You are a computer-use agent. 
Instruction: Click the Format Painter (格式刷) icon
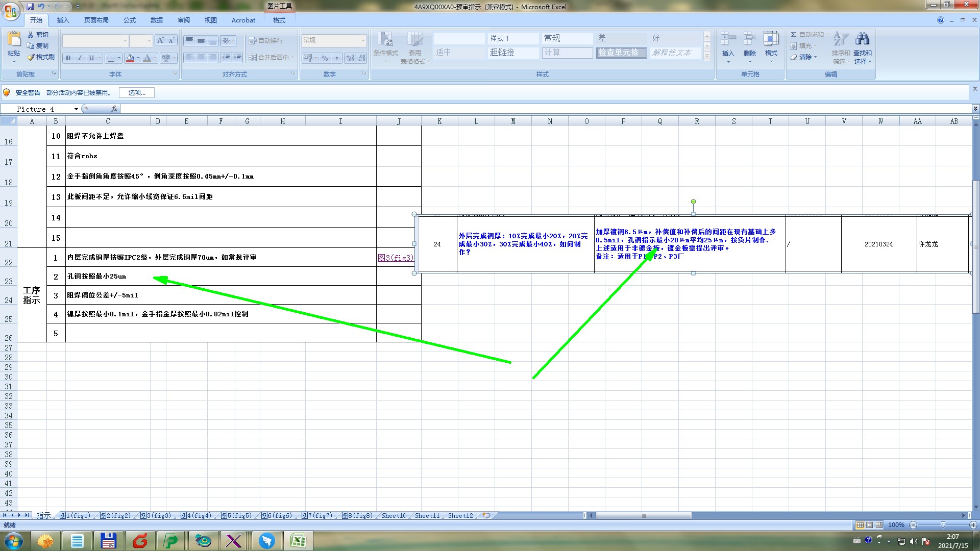32,57
